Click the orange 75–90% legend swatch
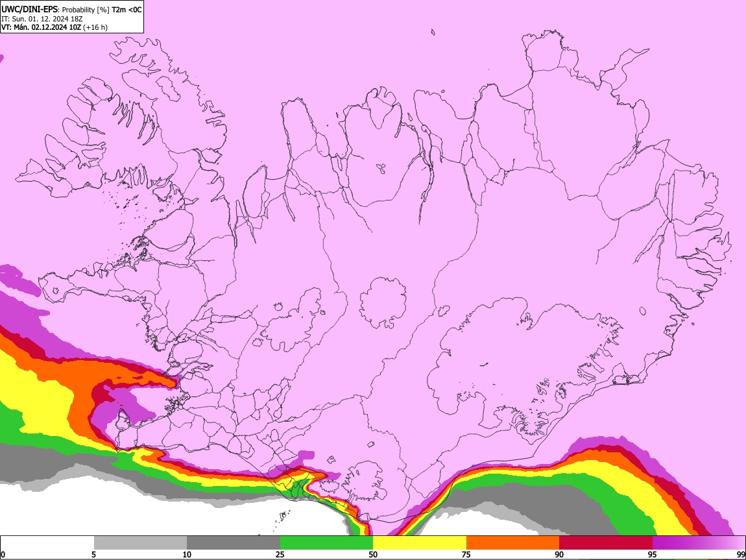This screenshot has width=746, height=560. pyautogui.click(x=512, y=542)
